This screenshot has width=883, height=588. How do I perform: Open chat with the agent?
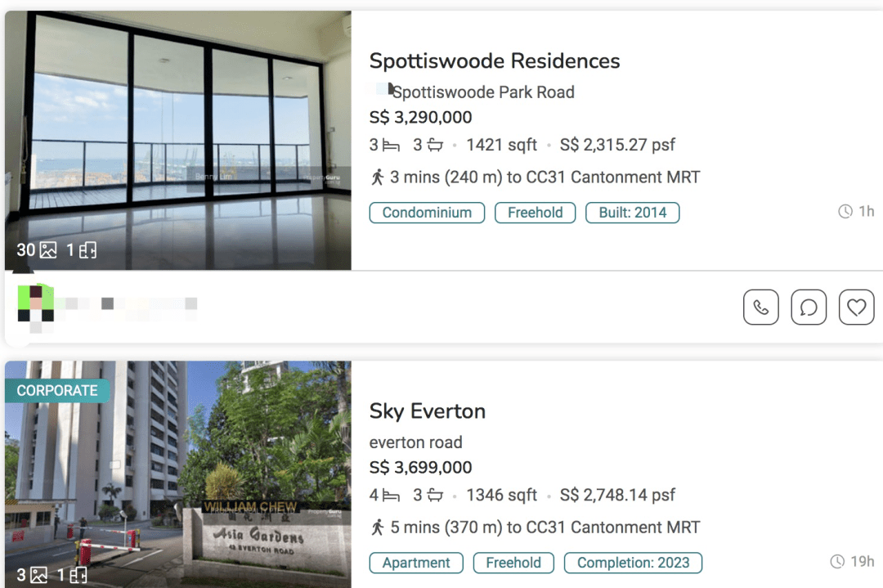point(809,307)
